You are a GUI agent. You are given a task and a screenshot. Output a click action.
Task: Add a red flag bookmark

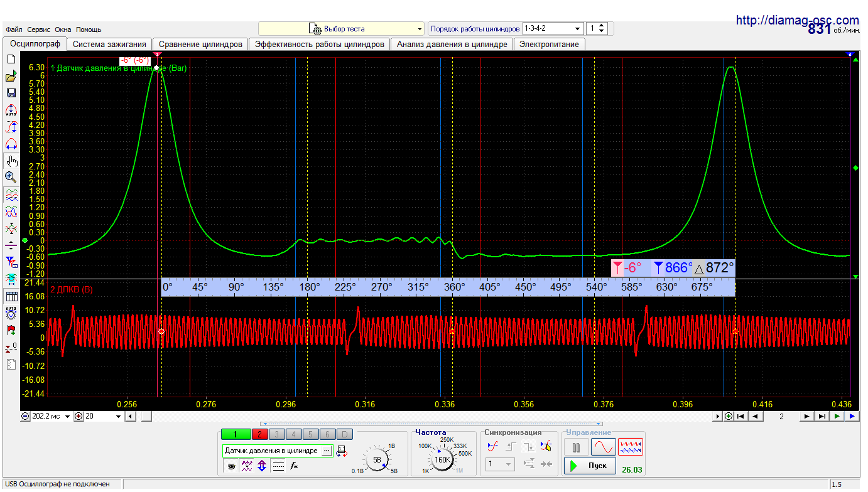click(x=11, y=329)
